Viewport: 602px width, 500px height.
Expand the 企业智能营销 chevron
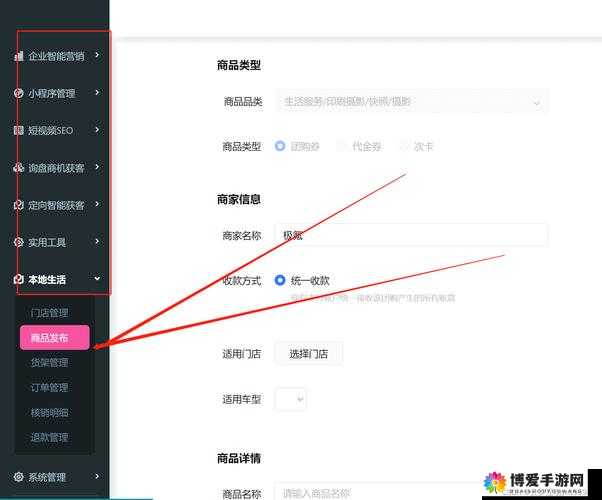(97, 55)
